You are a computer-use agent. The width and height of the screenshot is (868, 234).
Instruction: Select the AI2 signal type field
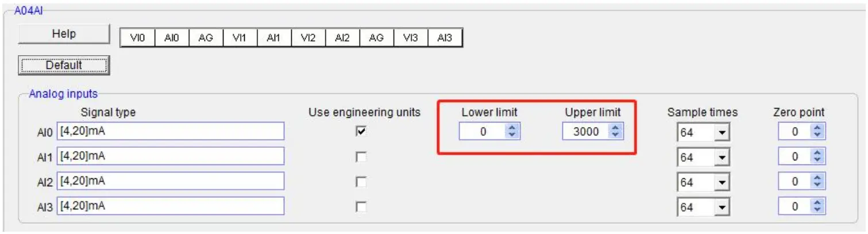(x=170, y=181)
